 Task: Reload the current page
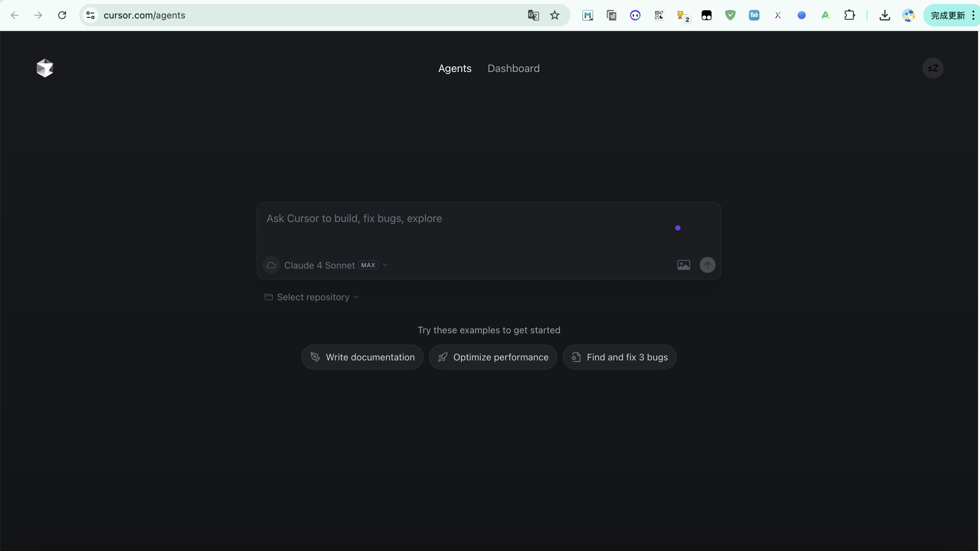coord(62,15)
